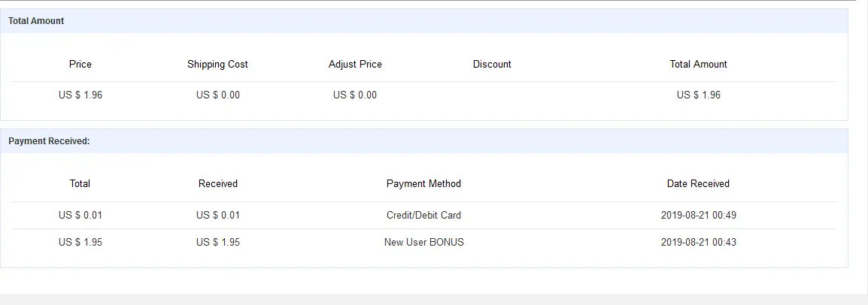Select the Price column header
The height and width of the screenshot is (305, 868).
(x=80, y=64)
